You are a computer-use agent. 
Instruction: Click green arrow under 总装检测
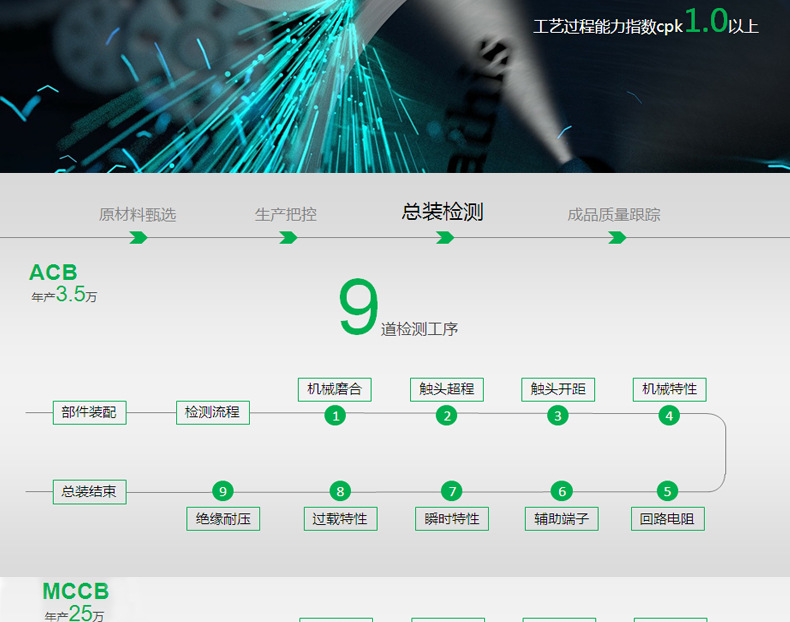(x=445, y=237)
